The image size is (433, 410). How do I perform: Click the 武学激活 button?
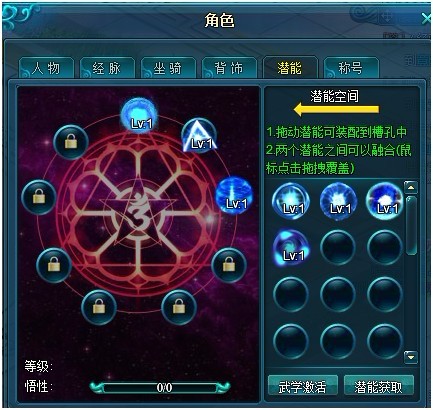pyautogui.click(x=303, y=387)
